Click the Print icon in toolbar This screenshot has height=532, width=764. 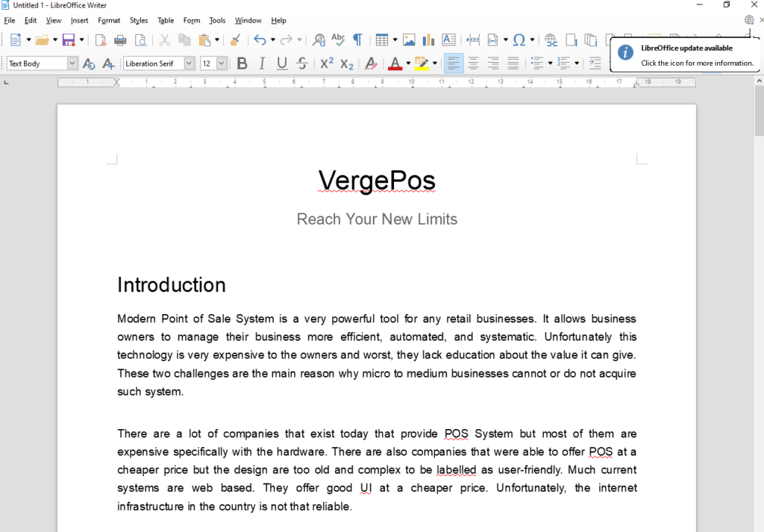pos(120,40)
